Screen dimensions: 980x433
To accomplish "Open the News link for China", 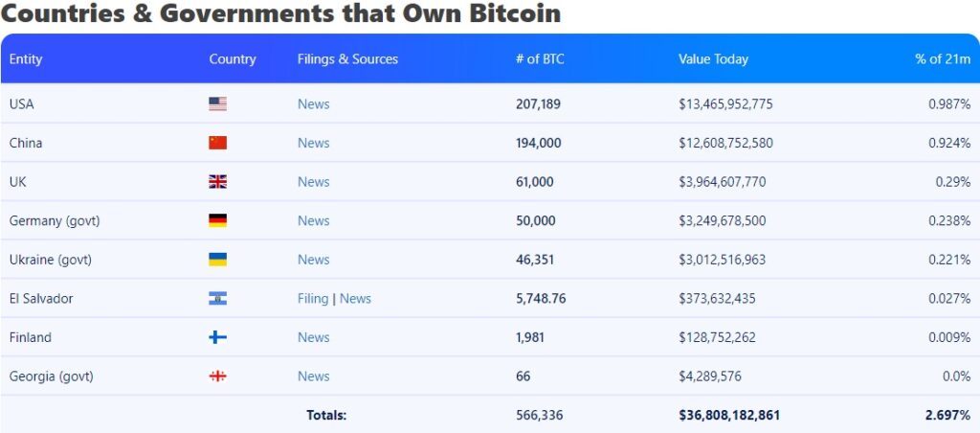I will click(x=313, y=143).
